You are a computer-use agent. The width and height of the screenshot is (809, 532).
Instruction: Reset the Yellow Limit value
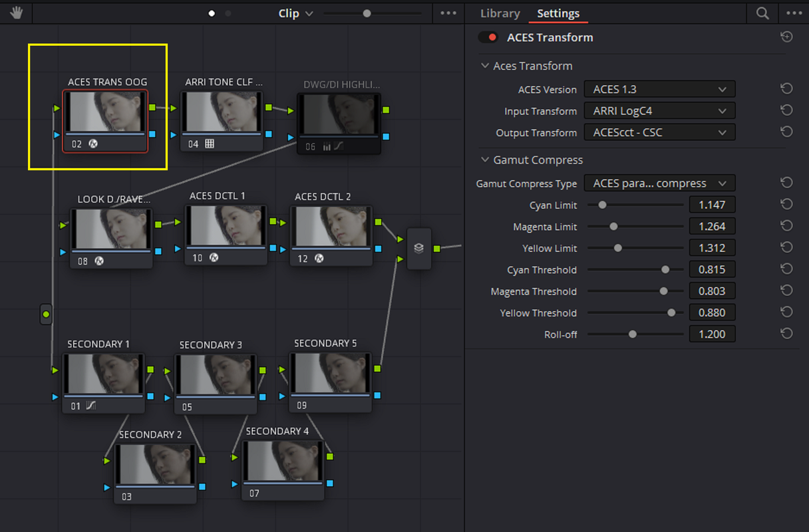point(786,248)
